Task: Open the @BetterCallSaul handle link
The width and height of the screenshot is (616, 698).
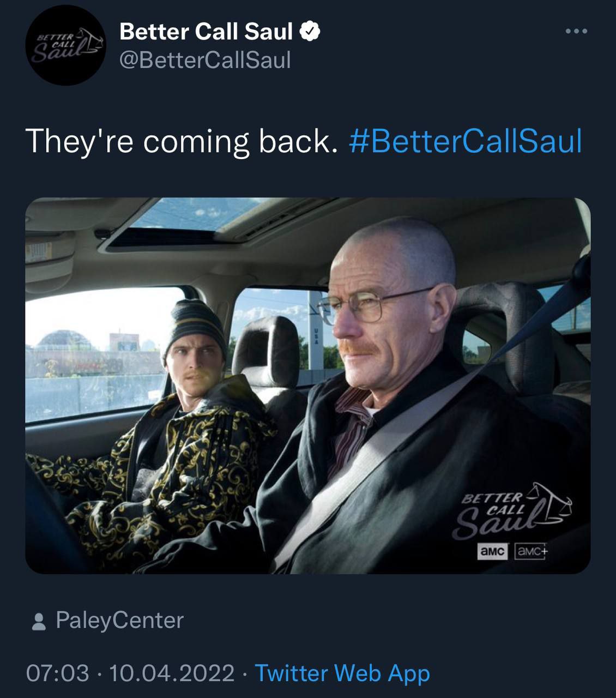Action: [x=205, y=60]
